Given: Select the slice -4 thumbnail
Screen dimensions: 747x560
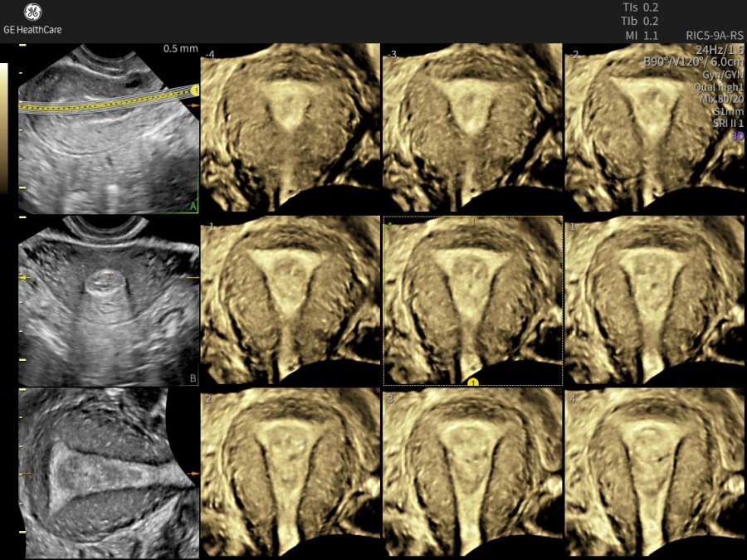Looking at the screenshot, I should pyautogui.click(x=290, y=129).
